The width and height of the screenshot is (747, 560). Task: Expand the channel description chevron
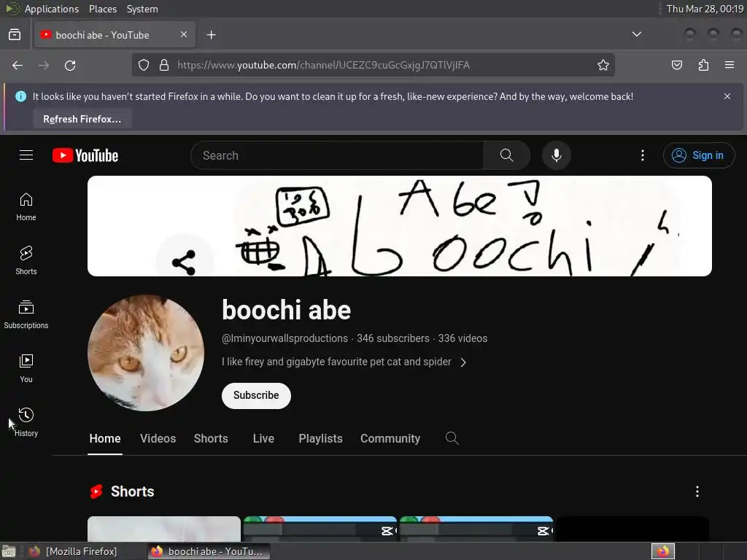pyautogui.click(x=463, y=362)
